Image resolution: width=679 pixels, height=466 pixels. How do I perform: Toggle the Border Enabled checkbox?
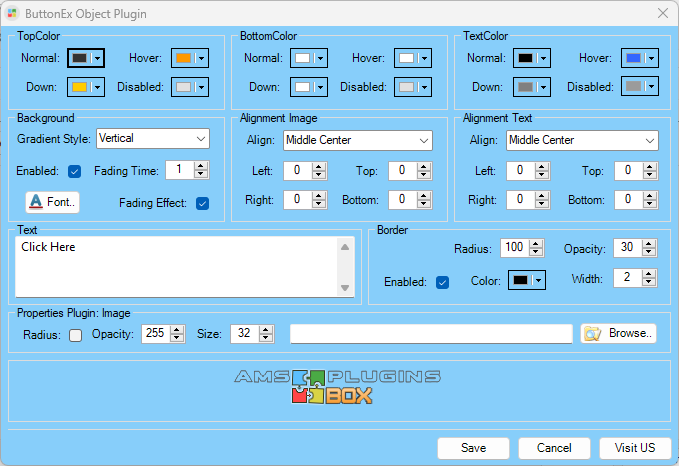442,282
